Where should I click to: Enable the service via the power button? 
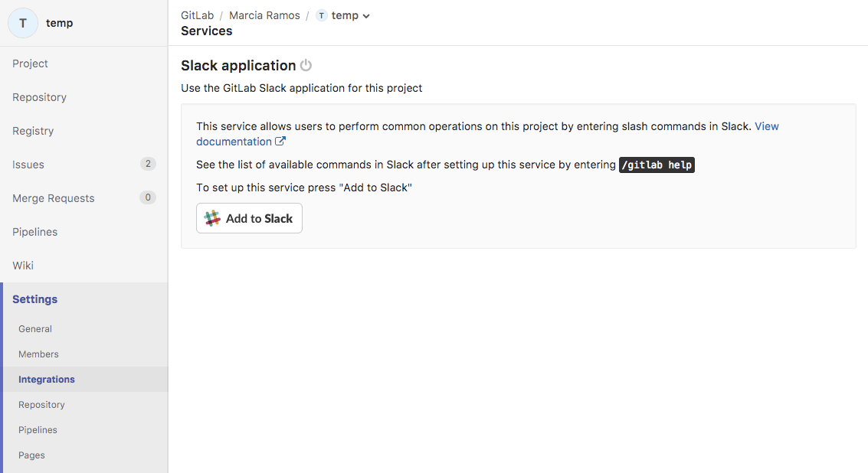306,65
